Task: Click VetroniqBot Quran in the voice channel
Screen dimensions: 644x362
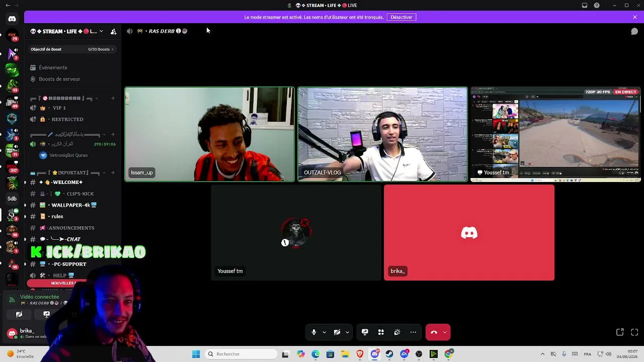Action: point(68,155)
